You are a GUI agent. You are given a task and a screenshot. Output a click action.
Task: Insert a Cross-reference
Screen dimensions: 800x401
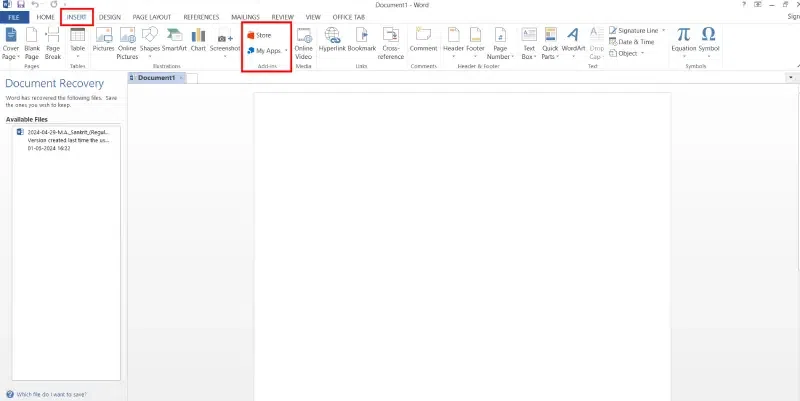[391, 43]
